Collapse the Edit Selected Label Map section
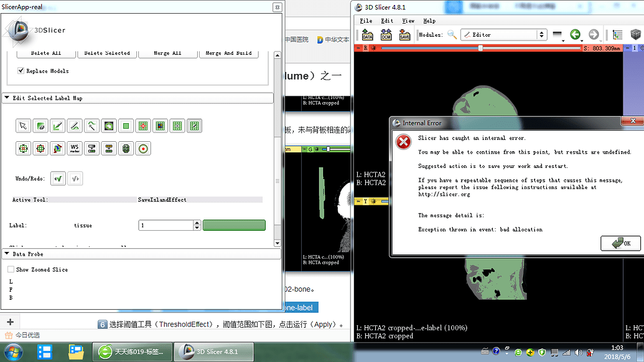644x362 pixels. [x=6, y=98]
